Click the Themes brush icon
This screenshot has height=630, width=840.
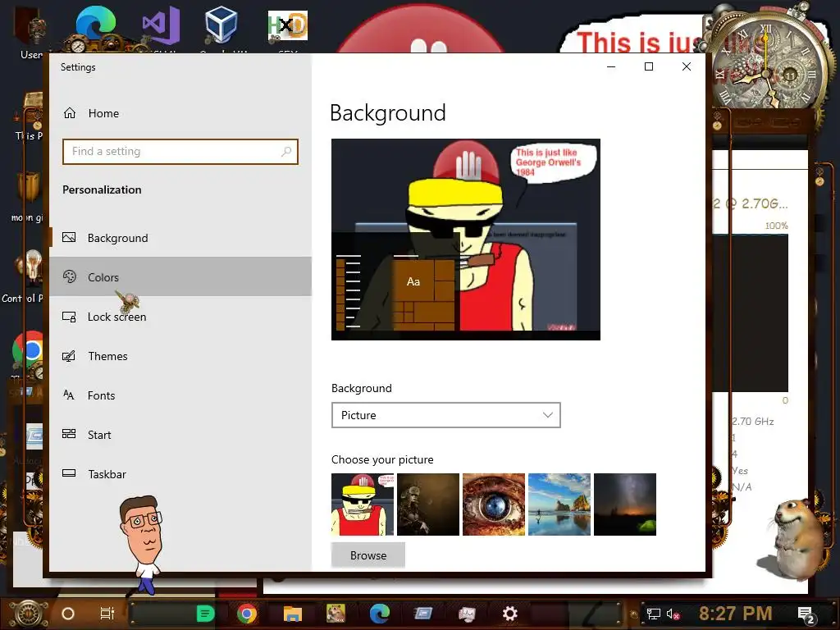coord(69,356)
